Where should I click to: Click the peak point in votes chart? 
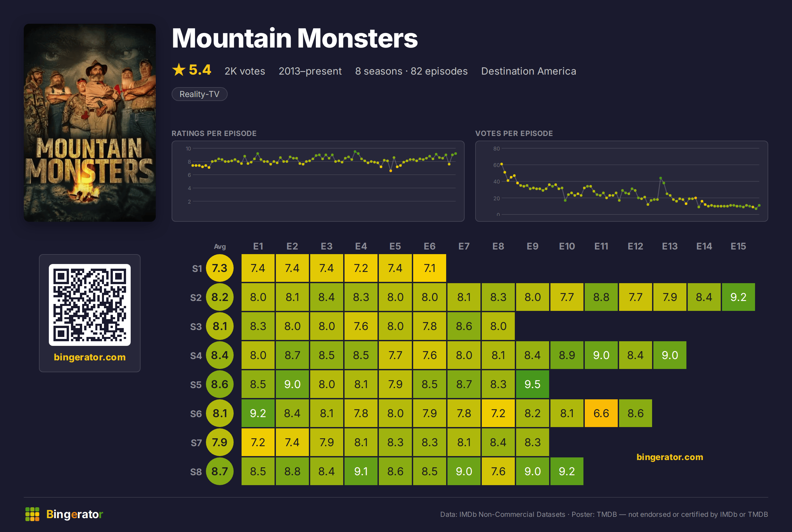click(x=502, y=164)
